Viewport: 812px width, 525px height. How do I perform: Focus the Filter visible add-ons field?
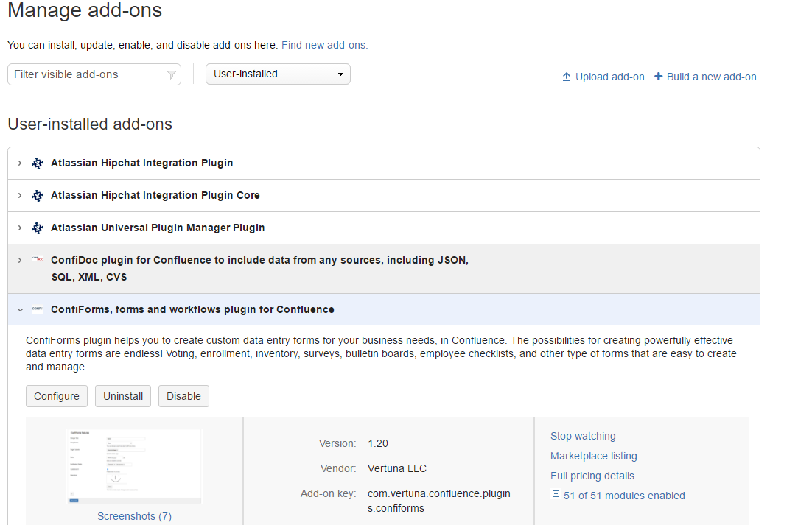[x=94, y=74]
